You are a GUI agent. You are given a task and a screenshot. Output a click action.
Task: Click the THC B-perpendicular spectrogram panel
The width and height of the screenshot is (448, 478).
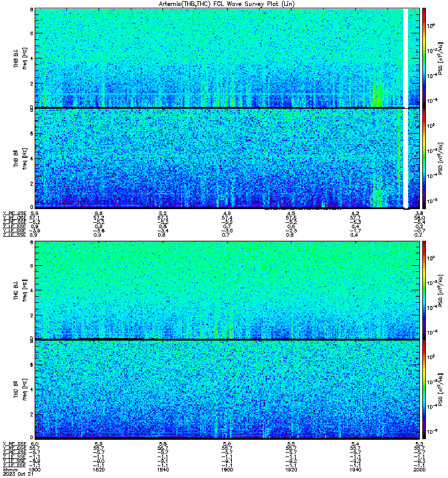(227, 290)
